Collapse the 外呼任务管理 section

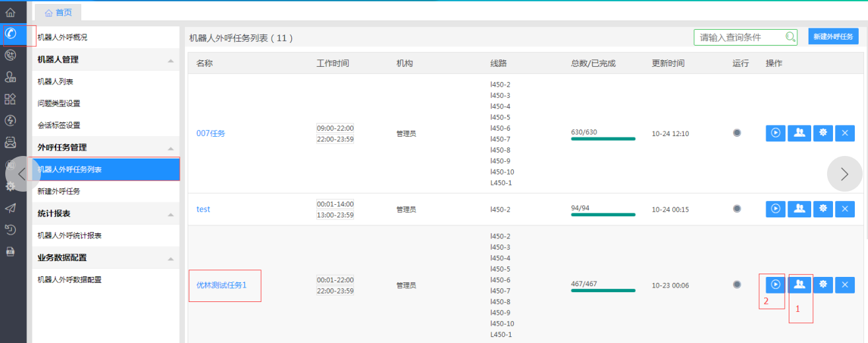[x=171, y=148]
